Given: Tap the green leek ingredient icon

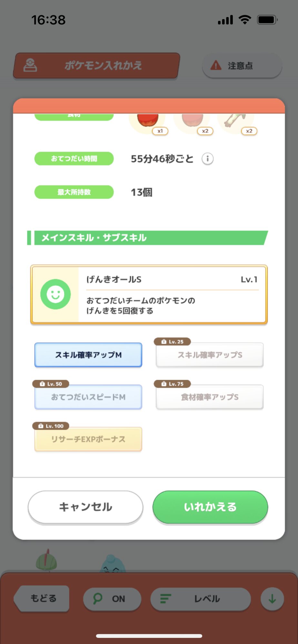Looking at the screenshot, I should (235, 121).
